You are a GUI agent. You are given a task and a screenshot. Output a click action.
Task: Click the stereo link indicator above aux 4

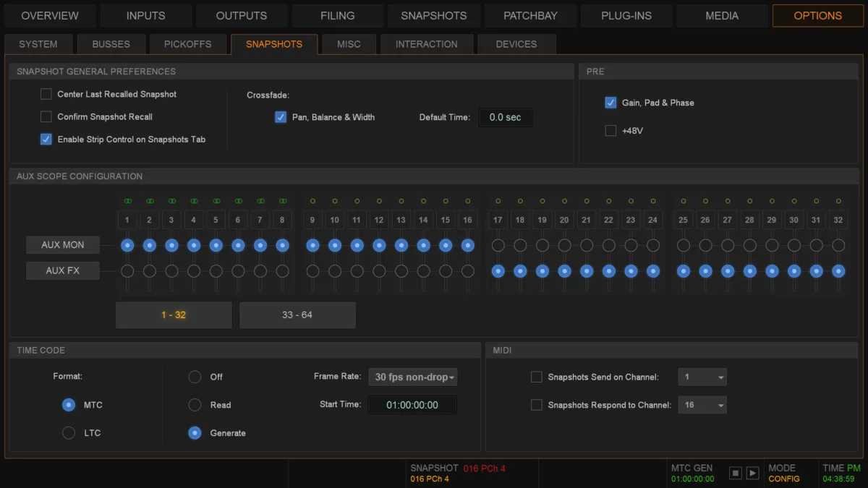point(194,201)
